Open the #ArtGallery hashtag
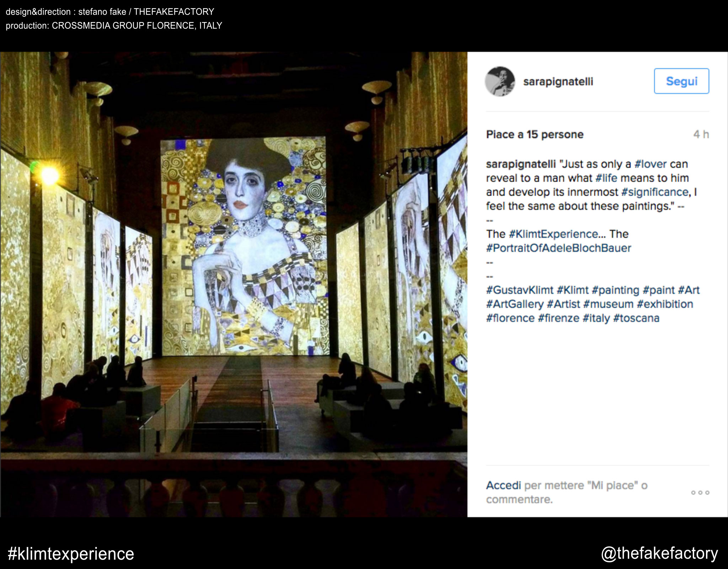728x569 pixels. coord(515,304)
